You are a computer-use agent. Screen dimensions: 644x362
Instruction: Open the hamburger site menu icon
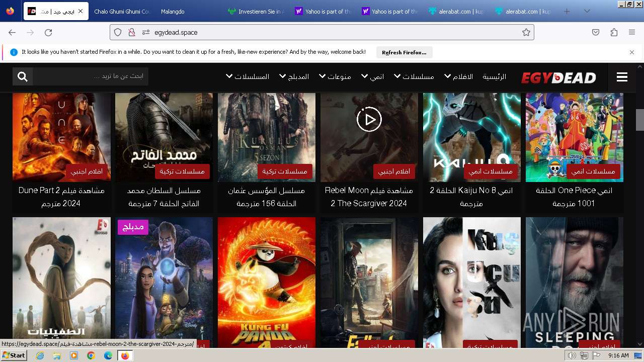tap(622, 77)
